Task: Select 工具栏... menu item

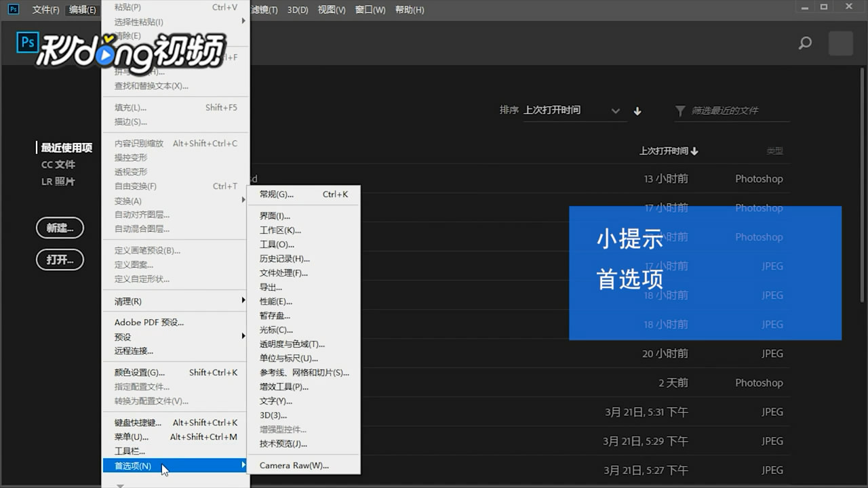Action: pyautogui.click(x=176, y=451)
